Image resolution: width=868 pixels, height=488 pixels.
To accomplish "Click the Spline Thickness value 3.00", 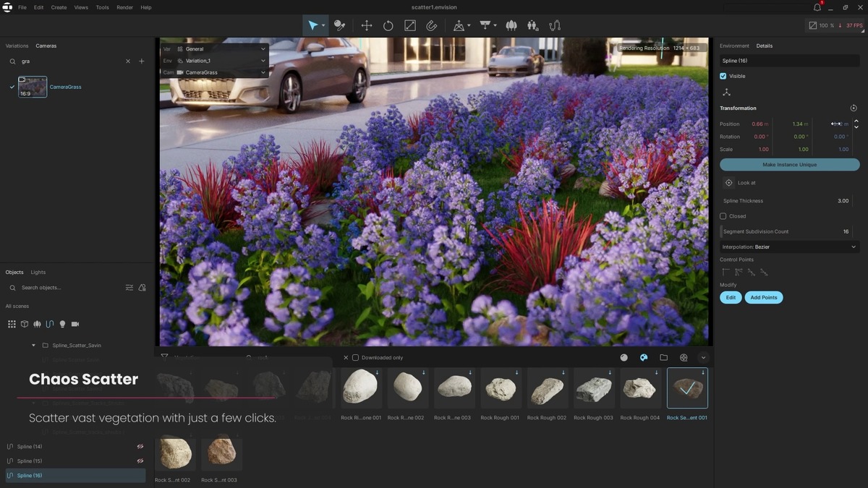I will 843,201.
